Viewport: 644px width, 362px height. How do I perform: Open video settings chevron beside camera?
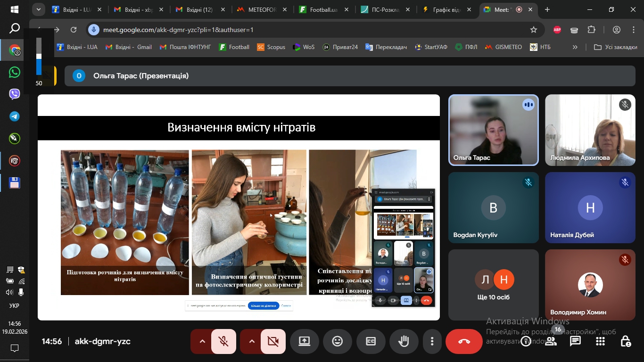pos(252,341)
